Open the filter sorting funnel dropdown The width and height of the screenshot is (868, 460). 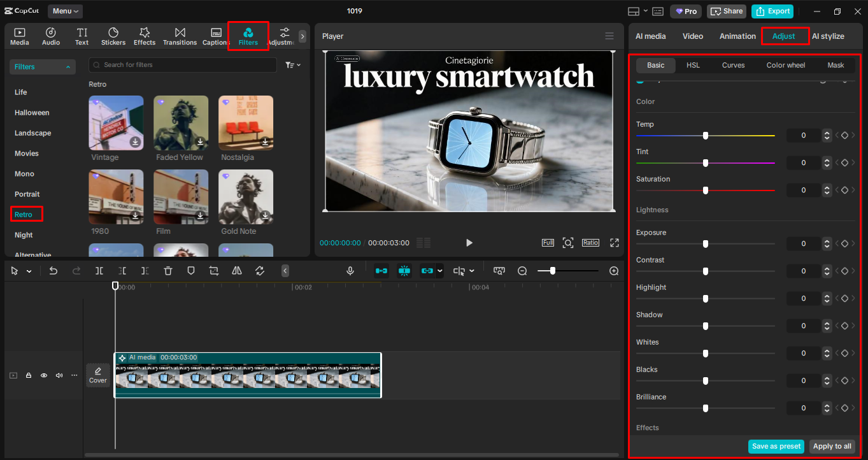tap(292, 64)
